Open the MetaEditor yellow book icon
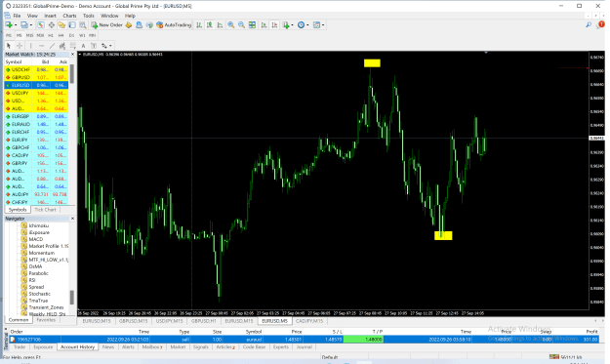610x364 pixels. (129, 25)
